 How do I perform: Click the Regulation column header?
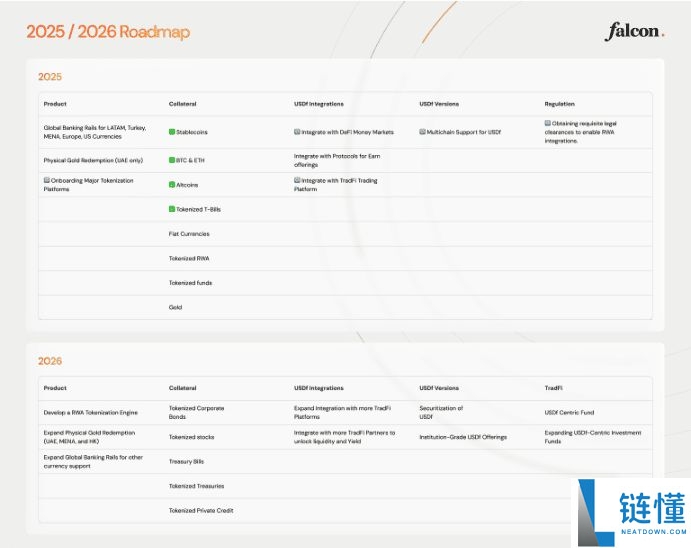559,104
